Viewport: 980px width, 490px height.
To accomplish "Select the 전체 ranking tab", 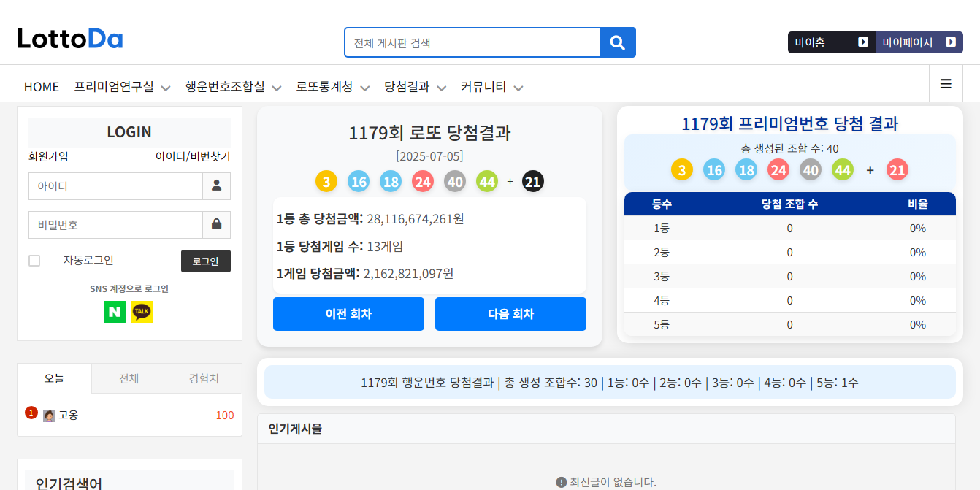I will click(129, 379).
